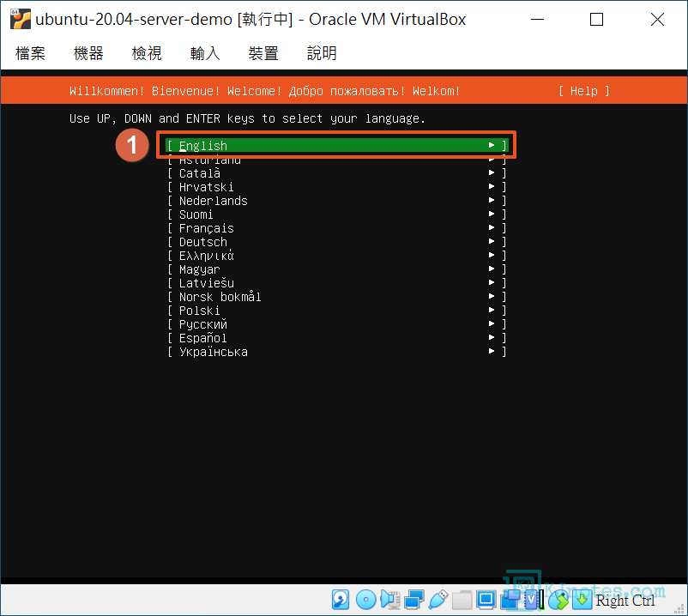Click the Help button in installer header
Image resolution: width=688 pixels, height=616 pixels.
point(584,91)
